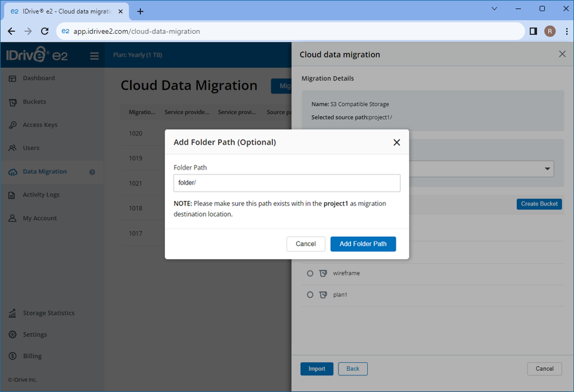The width and height of the screenshot is (574, 392).
Task: Open a new browser tab
Action: click(140, 11)
